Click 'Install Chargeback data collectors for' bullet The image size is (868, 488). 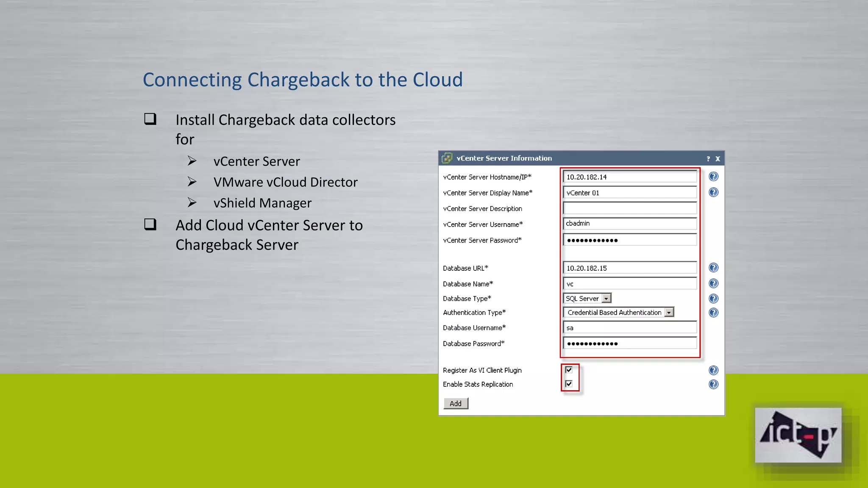pos(286,130)
